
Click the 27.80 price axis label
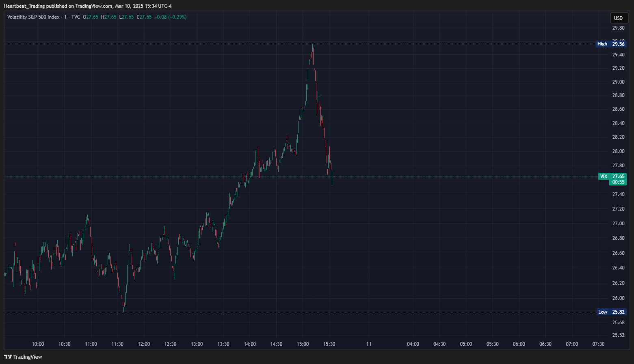coord(618,166)
